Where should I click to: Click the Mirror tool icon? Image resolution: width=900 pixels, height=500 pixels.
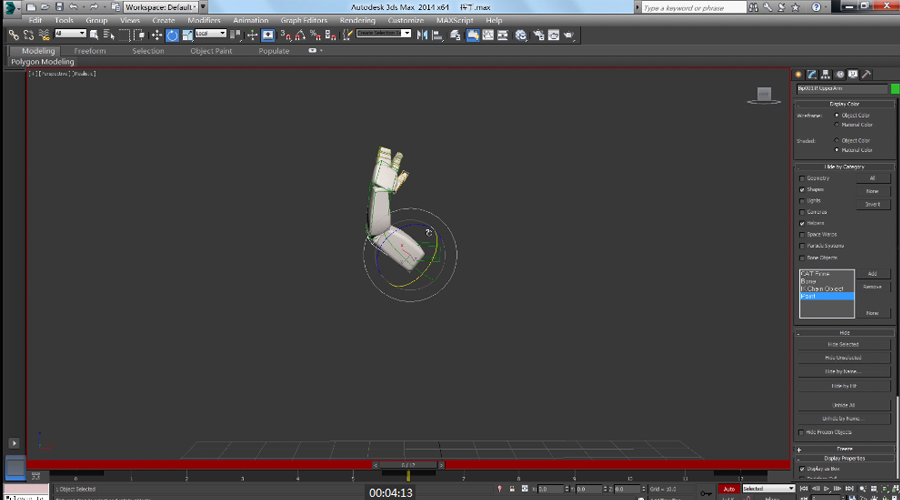423,35
